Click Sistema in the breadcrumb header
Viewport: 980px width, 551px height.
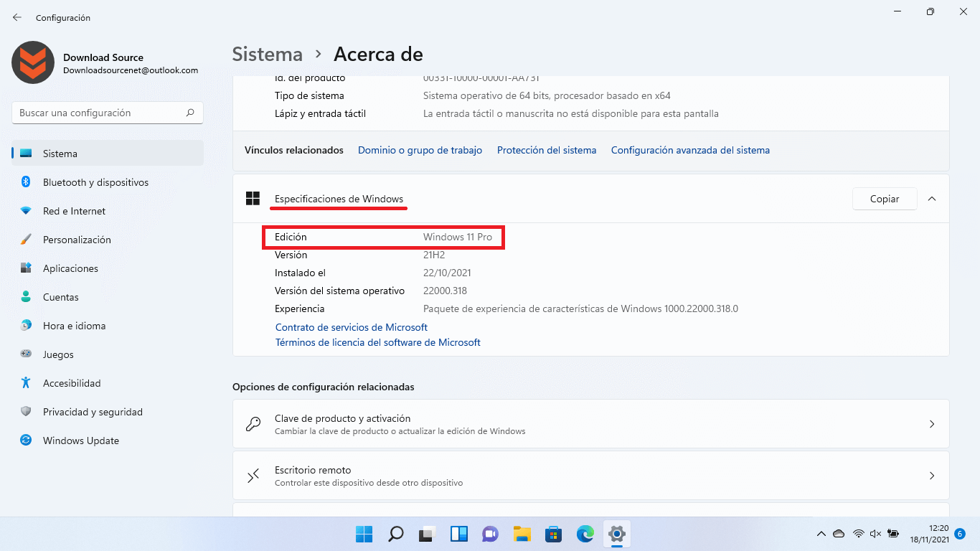click(x=268, y=54)
